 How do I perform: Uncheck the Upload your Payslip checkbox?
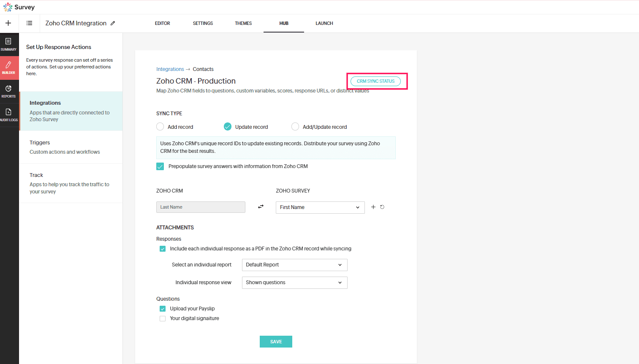(x=163, y=309)
